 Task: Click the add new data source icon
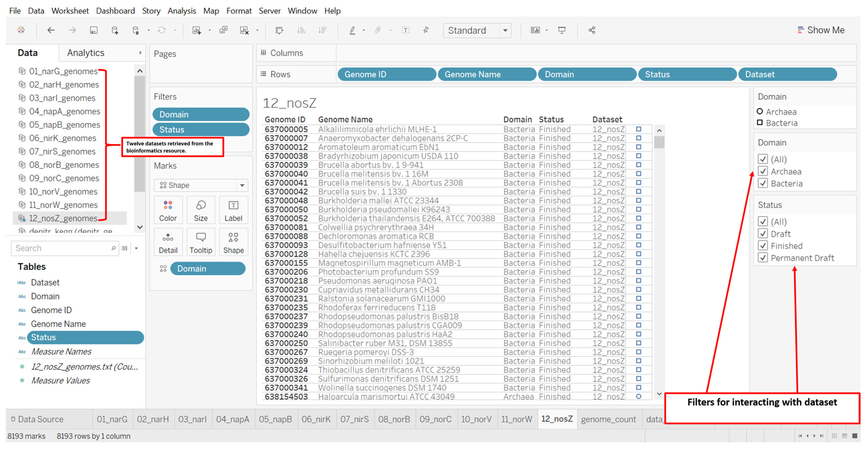(x=115, y=30)
